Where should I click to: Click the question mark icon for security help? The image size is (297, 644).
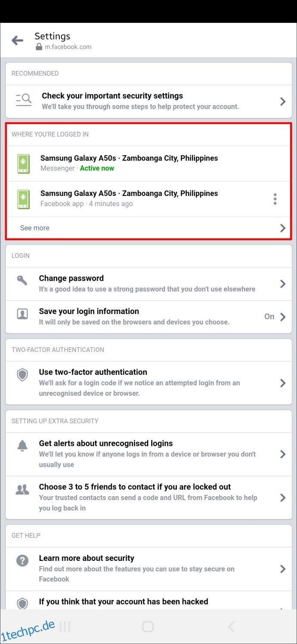click(x=22, y=560)
